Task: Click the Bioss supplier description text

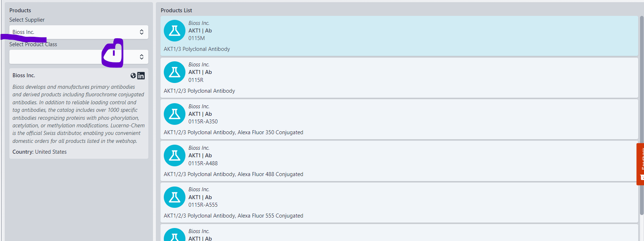Action: pos(79,114)
